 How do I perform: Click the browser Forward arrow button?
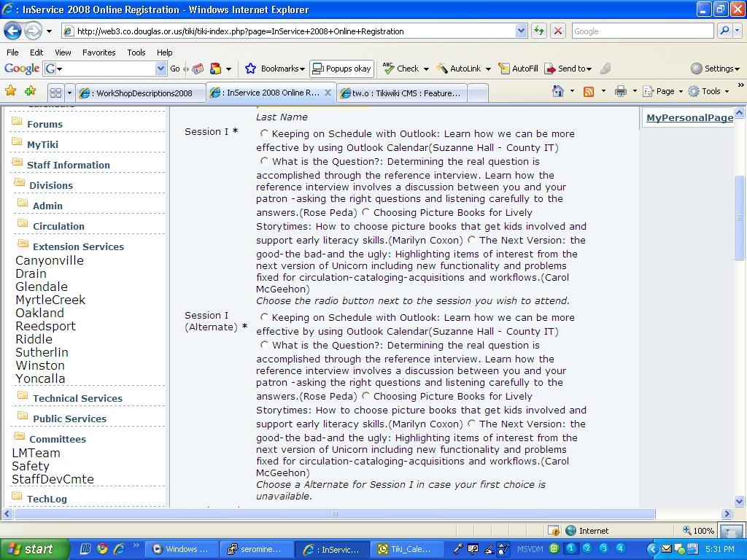(33, 31)
